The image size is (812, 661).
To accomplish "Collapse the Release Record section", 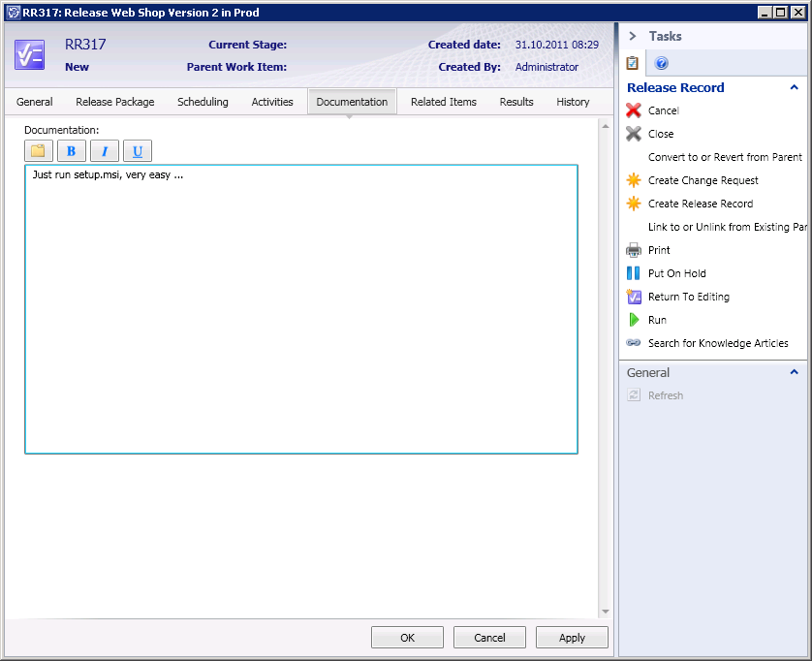I will click(795, 87).
